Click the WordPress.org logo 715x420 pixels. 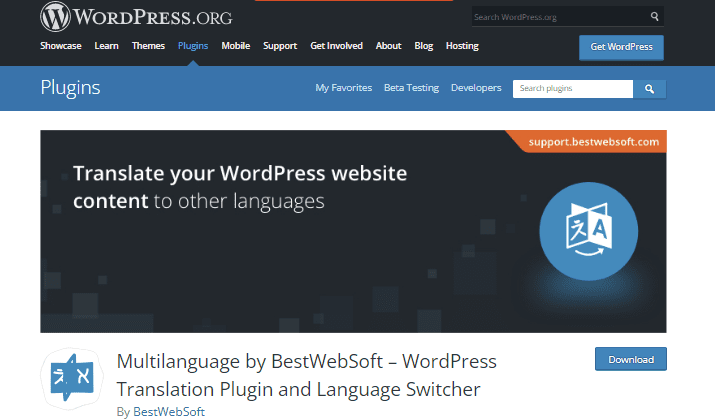point(136,17)
